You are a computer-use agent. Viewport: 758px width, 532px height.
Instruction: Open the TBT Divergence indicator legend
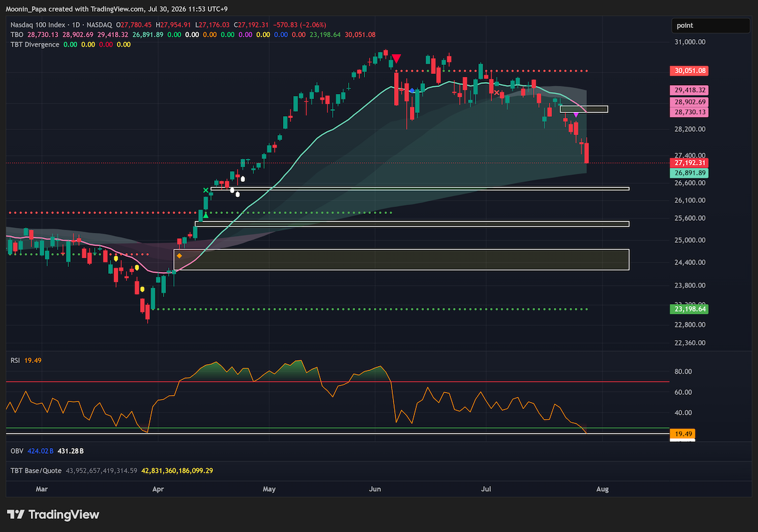[x=35, y=45]
